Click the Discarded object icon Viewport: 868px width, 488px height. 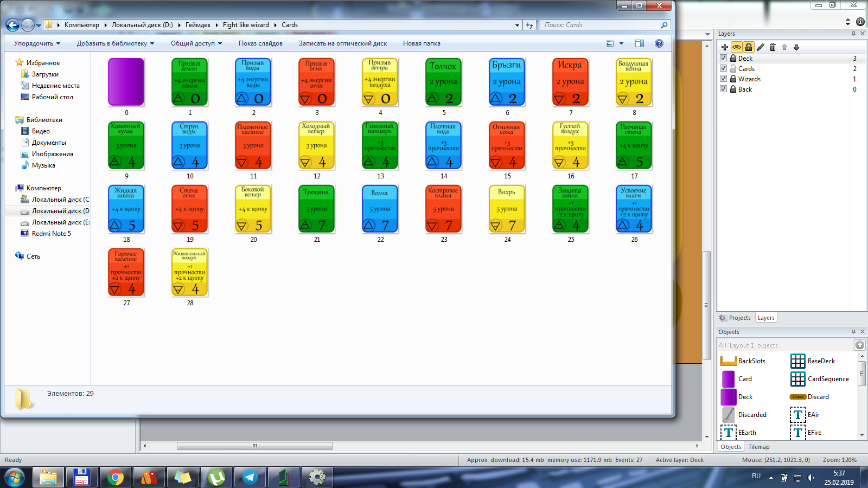point(728,415)
